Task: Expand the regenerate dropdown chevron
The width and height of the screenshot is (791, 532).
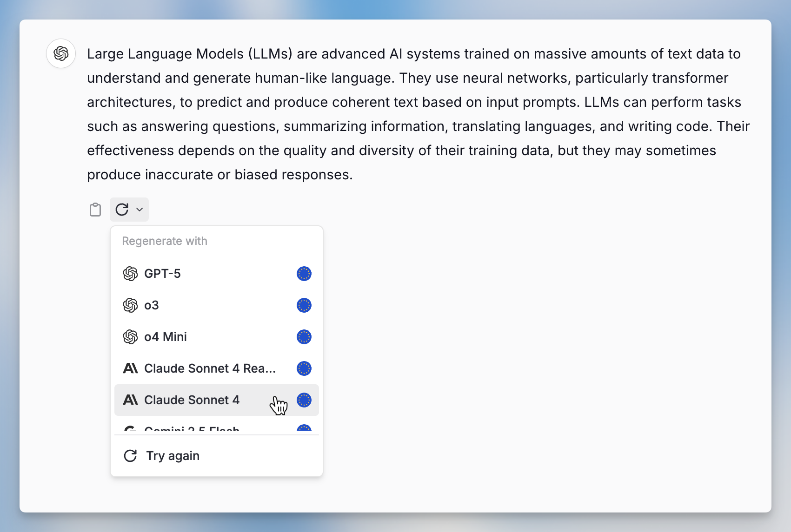Action: point(140,210)
